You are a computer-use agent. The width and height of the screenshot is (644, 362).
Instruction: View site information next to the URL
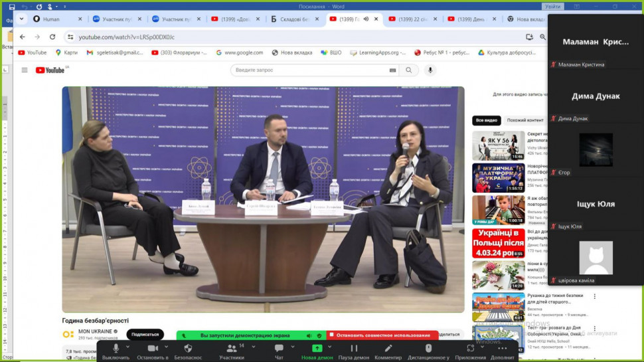pyautogui.click(x=70, y=37)
